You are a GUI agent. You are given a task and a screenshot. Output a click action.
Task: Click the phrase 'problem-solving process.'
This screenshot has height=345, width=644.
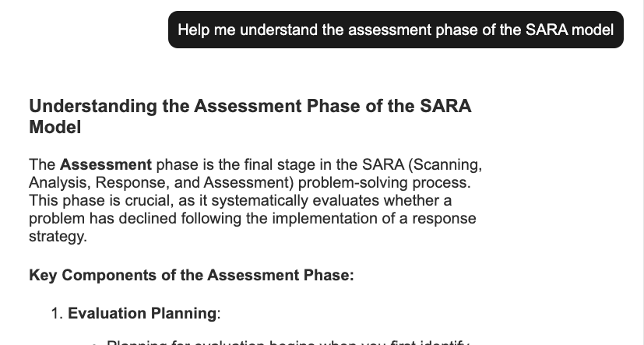[x=385, y=183]
